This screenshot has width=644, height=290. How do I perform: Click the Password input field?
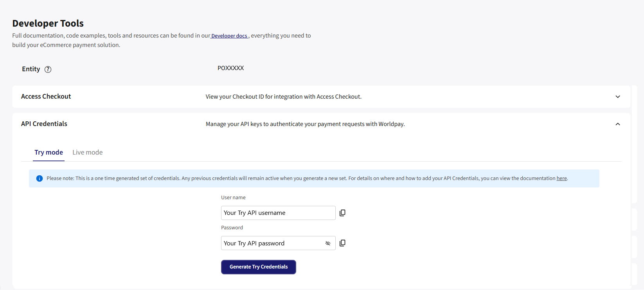272,243
